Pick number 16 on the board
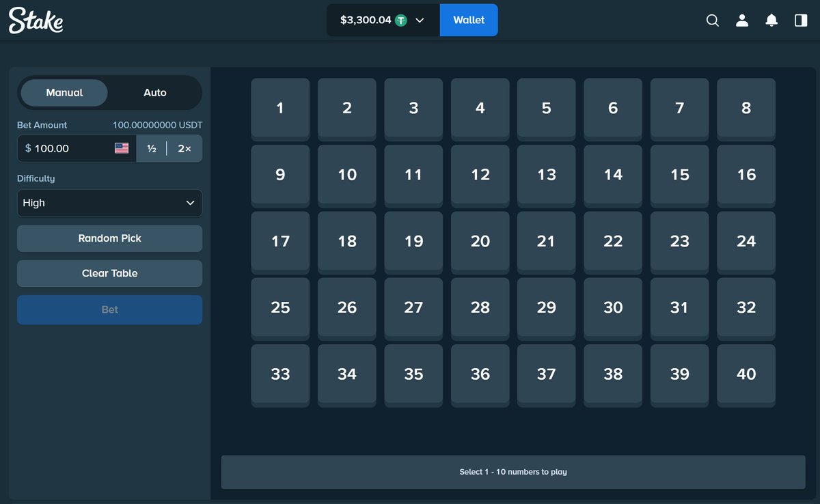820x504 pixels. pos(746,176)
